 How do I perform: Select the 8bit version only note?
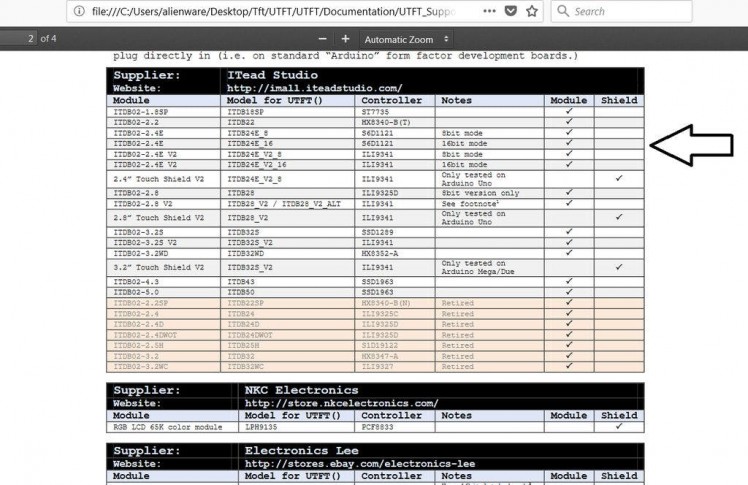(489, 193)
